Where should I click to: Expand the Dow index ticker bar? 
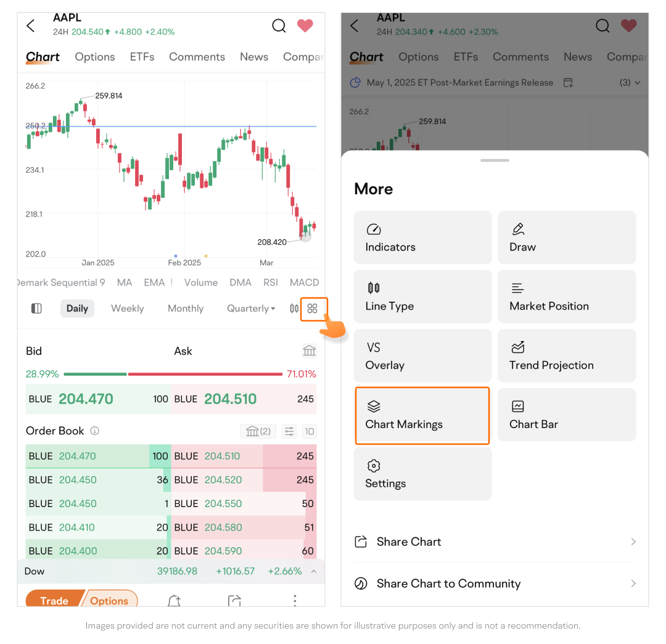313,571
